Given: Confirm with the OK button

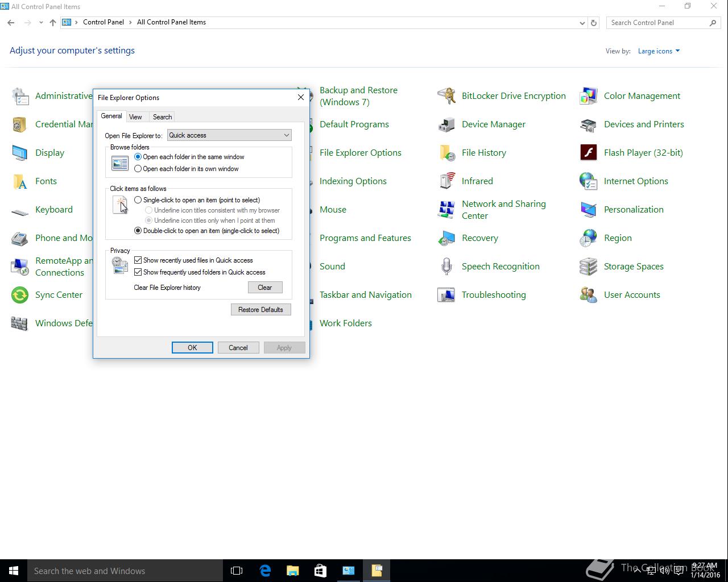Looking at the screenshot, I should pyautogui.click(x=192, y=348).
